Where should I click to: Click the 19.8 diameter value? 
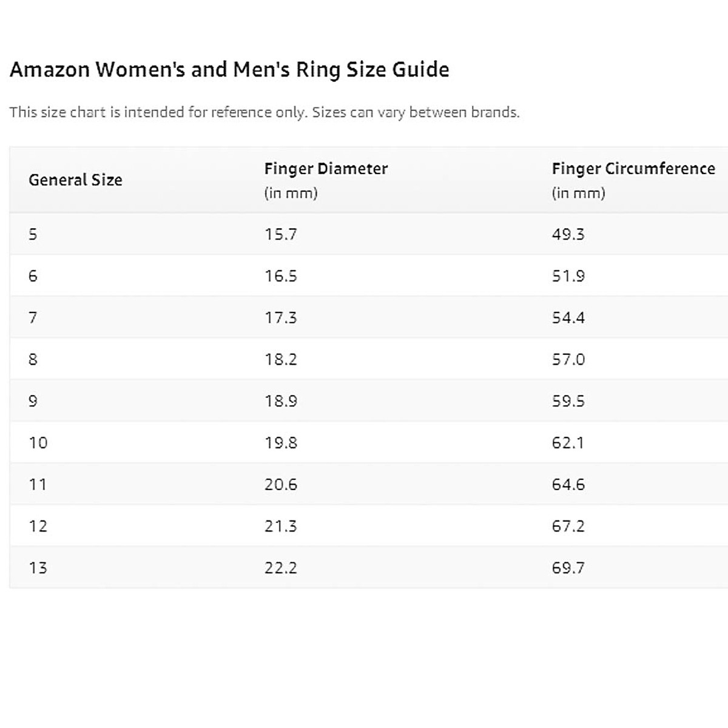[280, 443]
